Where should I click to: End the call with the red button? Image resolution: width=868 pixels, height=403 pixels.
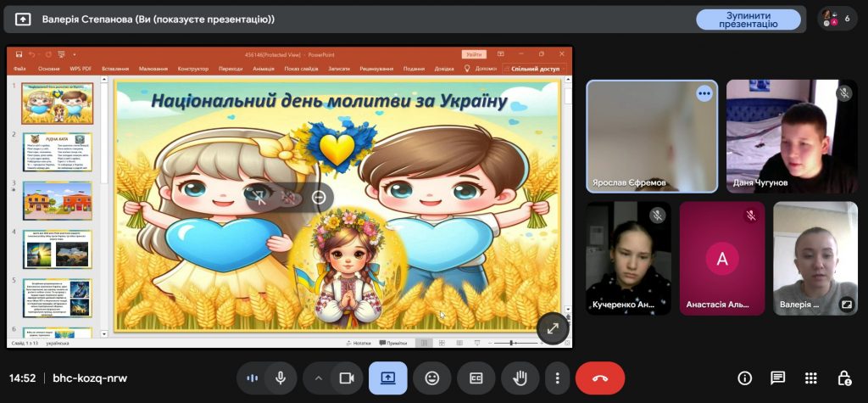[x=599, y=378]
